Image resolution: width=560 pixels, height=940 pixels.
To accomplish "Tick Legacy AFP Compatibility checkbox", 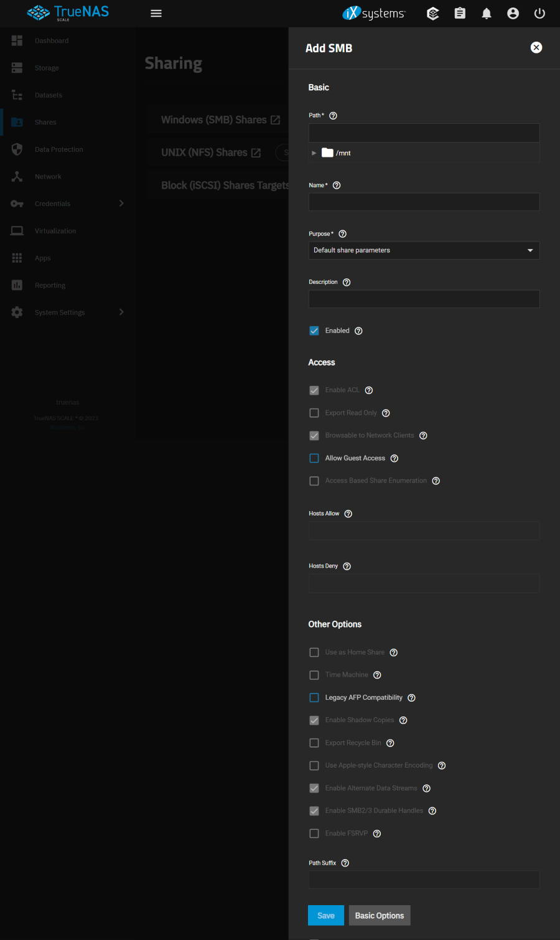I will (314, 698).
